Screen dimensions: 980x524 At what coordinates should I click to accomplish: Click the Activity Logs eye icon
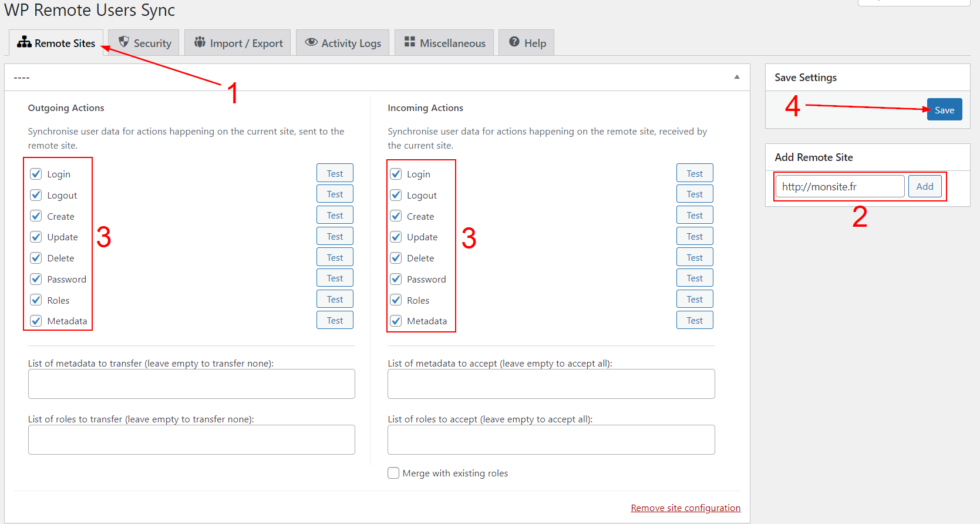click(311, 42)
